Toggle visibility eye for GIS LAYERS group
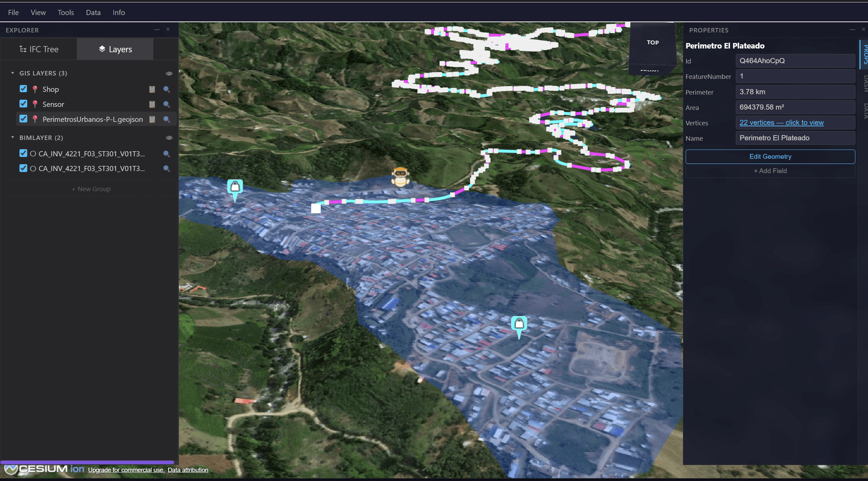Viewport: 868px width, 481px height. click(x=169, y=73)
